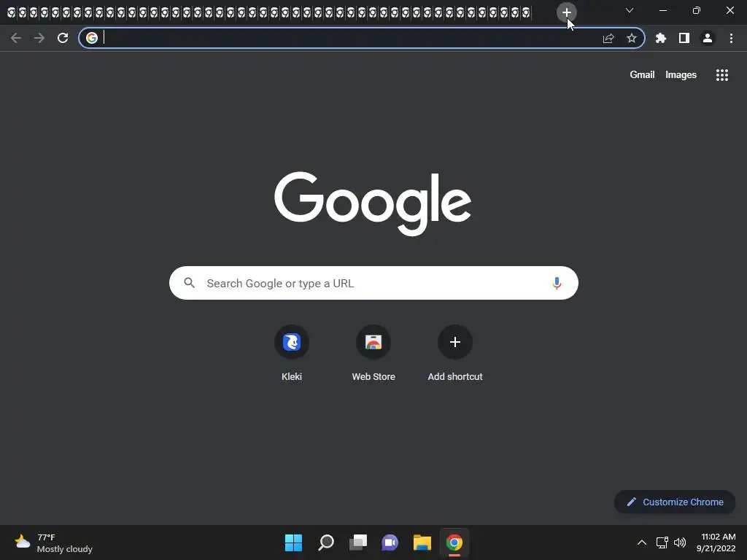Open the Kleki shortcut
Screen dimensions: 747x560
click(292, 354)
